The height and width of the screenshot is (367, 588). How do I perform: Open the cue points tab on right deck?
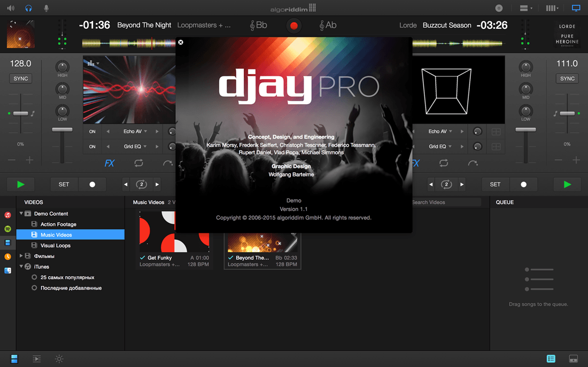point(473,163)
